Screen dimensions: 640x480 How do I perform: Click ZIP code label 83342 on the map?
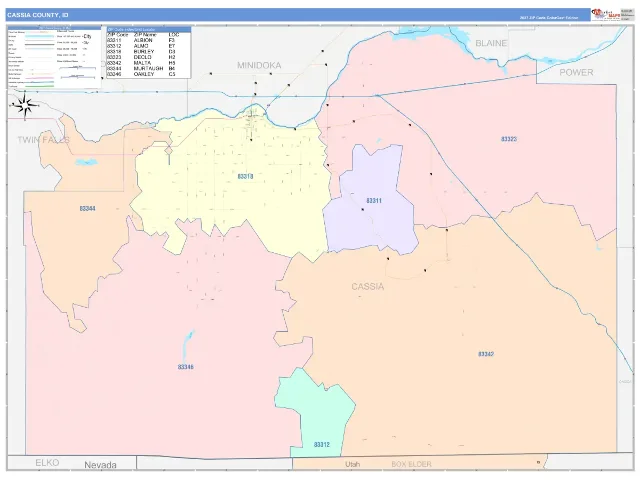486,354
